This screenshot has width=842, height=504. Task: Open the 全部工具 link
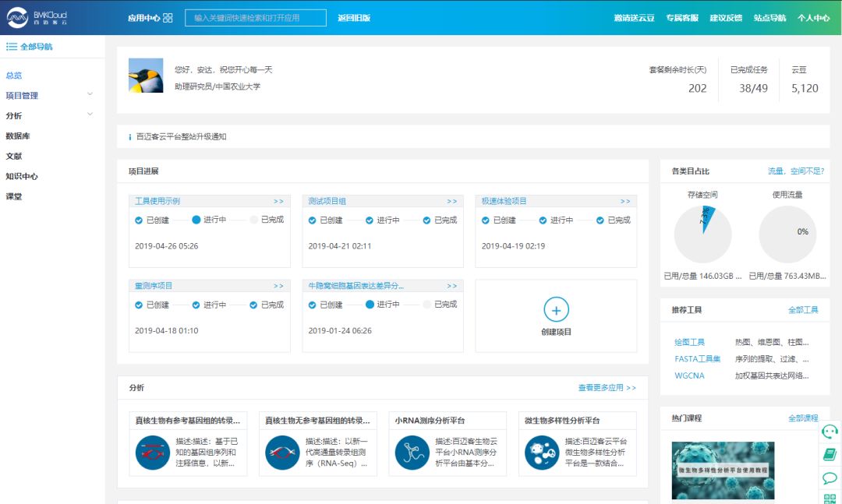803,310
